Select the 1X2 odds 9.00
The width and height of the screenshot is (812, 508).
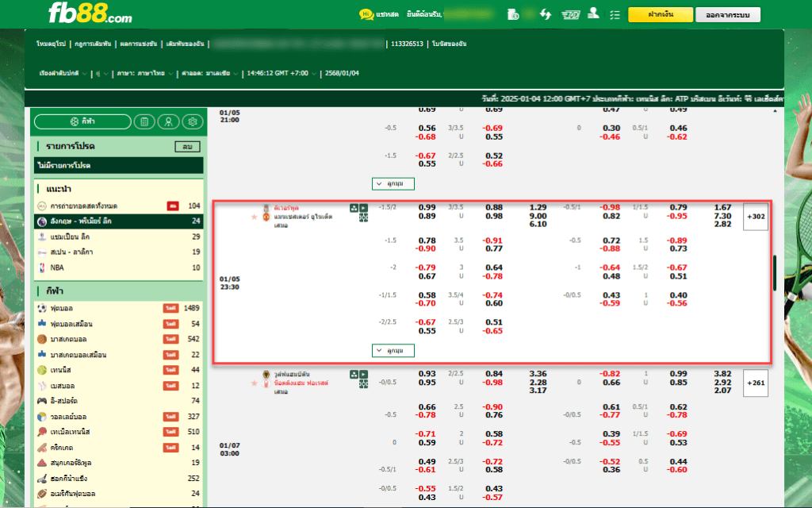click(x=538, y=216)
